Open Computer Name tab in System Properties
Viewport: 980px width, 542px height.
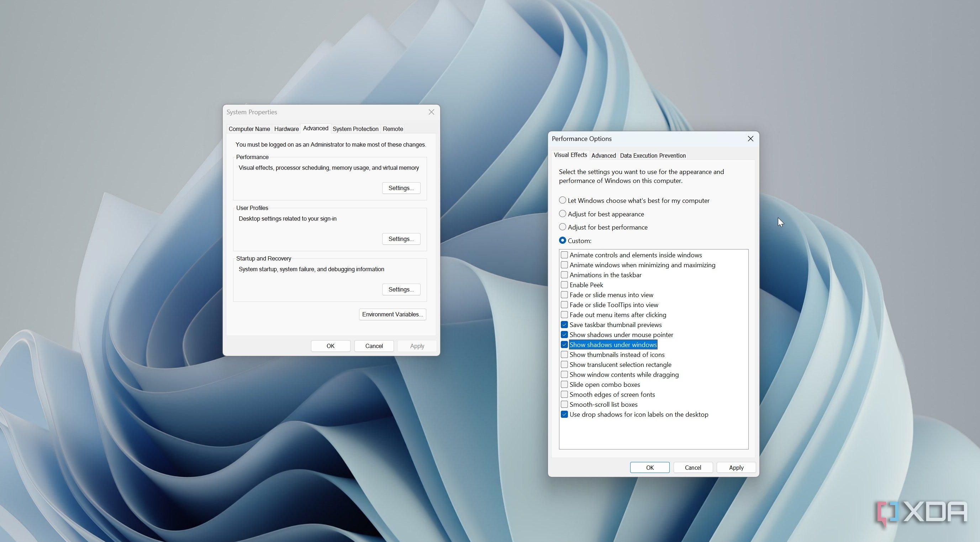(x=249, y=129)
